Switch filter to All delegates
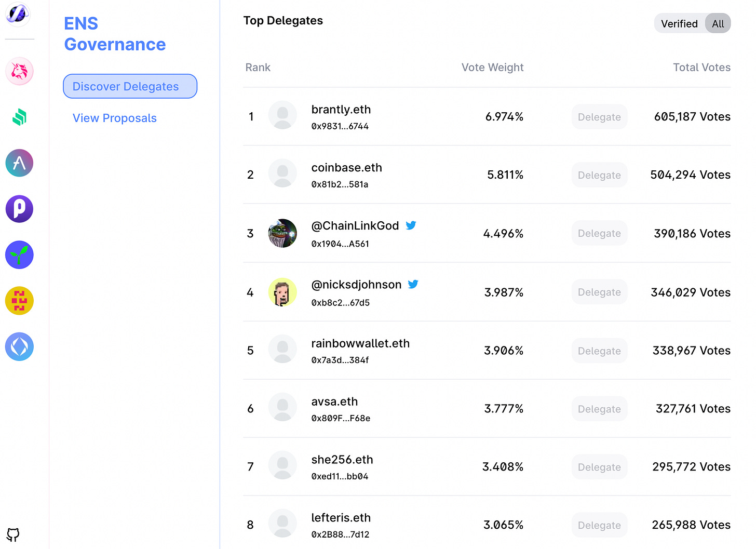The image size is (756, 549). (x=718, y=24)
